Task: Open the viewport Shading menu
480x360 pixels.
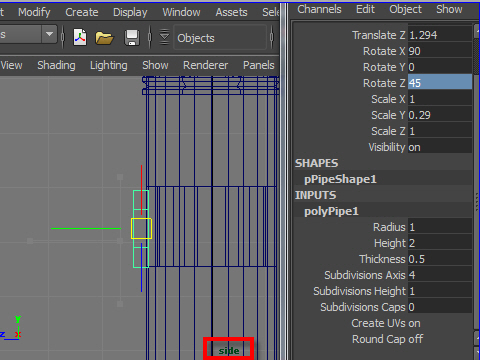Action: [x=56, y=65]
